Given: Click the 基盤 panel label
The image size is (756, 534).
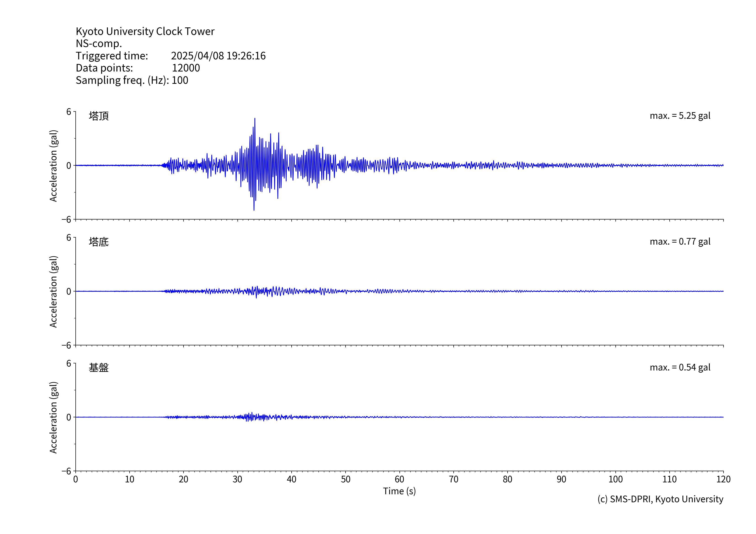Looking at the screenshot, I should [x=98, y=367].
